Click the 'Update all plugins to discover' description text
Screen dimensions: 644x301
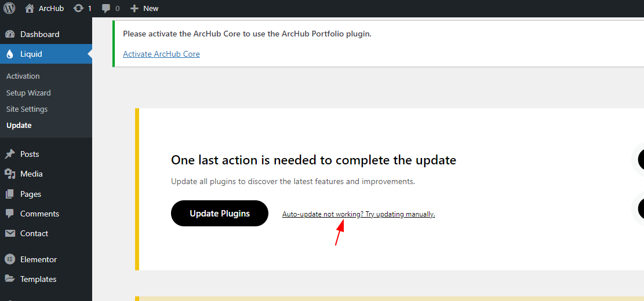(293, 181)
